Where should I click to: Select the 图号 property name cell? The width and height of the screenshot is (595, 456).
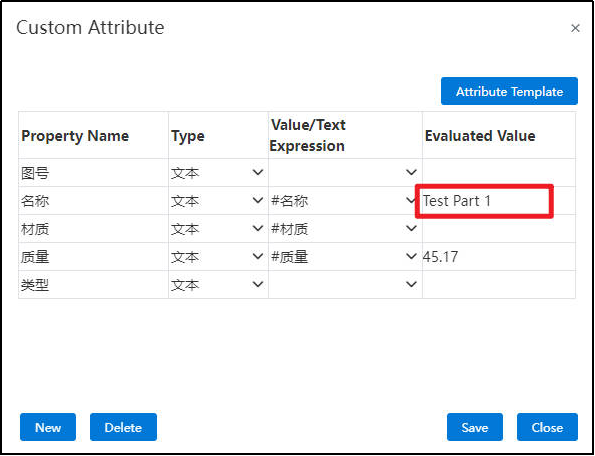click(93, 173)
